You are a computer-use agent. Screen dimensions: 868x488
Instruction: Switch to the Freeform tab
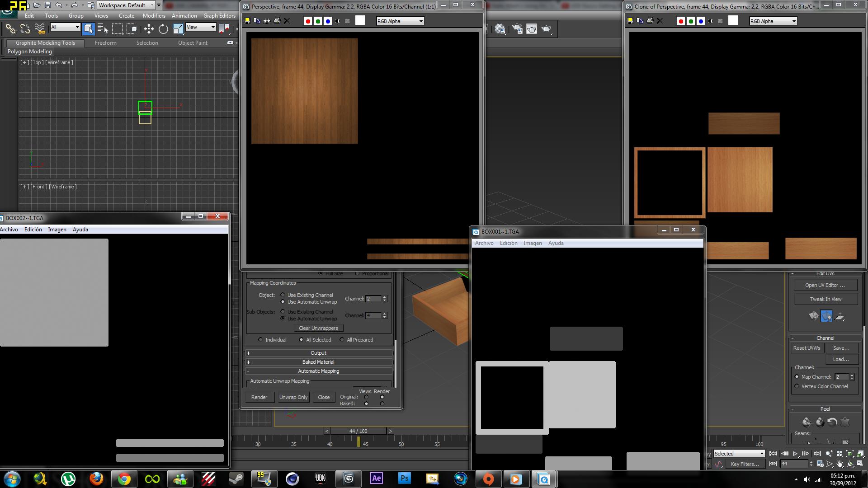click(x=105, y=43)
